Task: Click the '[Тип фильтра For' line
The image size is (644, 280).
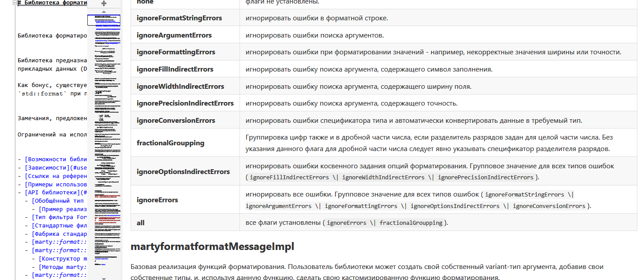Action: [59, 217]
